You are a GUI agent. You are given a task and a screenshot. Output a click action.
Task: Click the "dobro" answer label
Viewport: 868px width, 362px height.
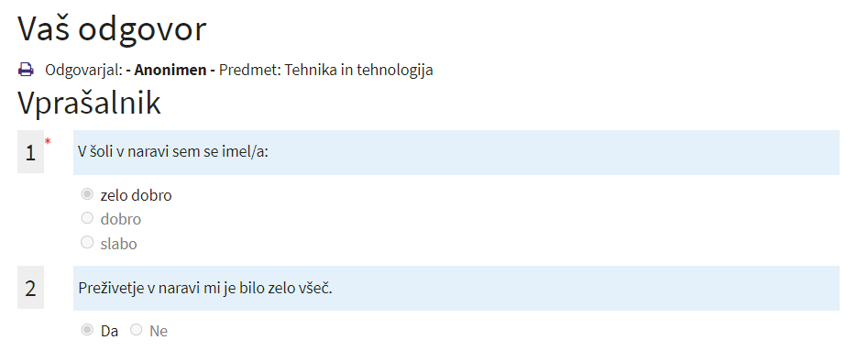pyautogui.click(x=121, y=220)
